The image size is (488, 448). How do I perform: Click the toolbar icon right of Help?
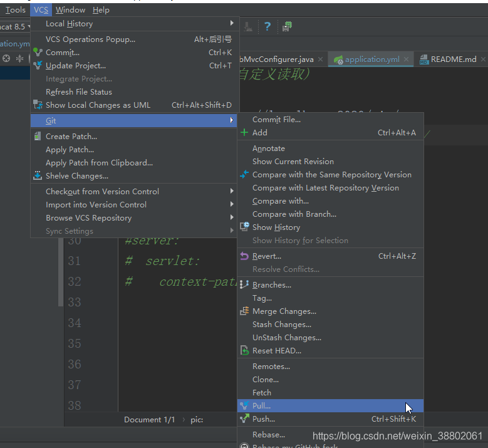287,26
